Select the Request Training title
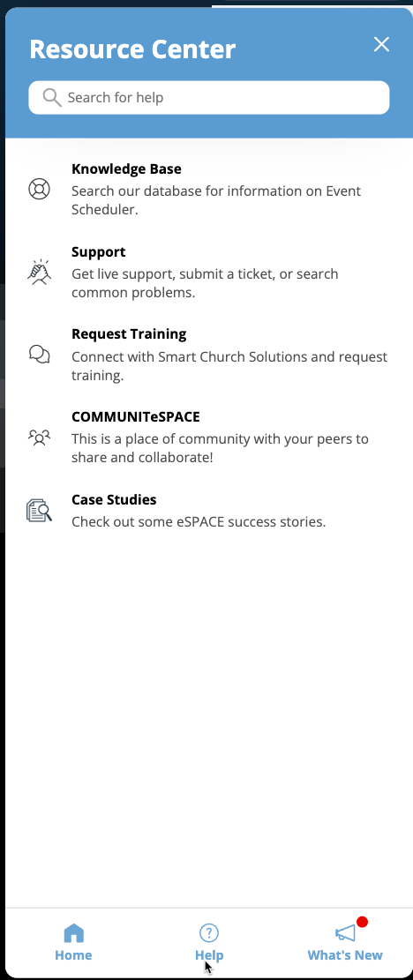The height and width of the screenshot is (980, 413). [129, 333]
